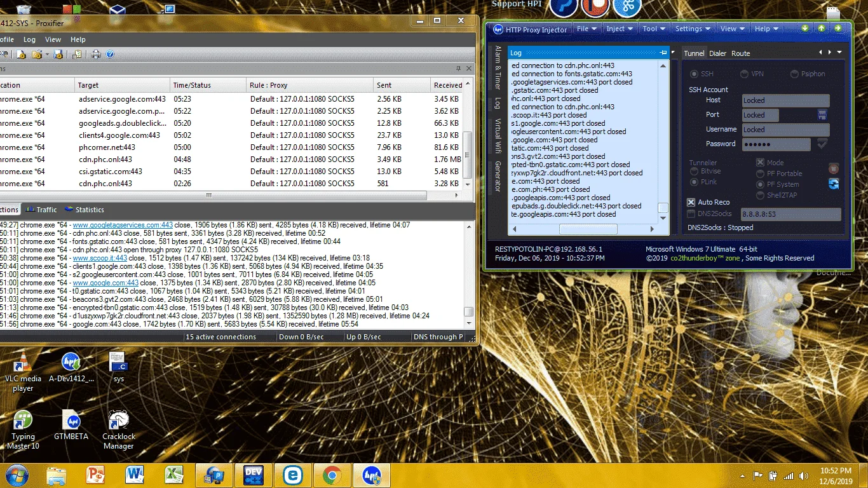Open the Tool dropdown menu
Image resolution: width=868 pixels, height=488 pixels.
click(x=653, y=29)
